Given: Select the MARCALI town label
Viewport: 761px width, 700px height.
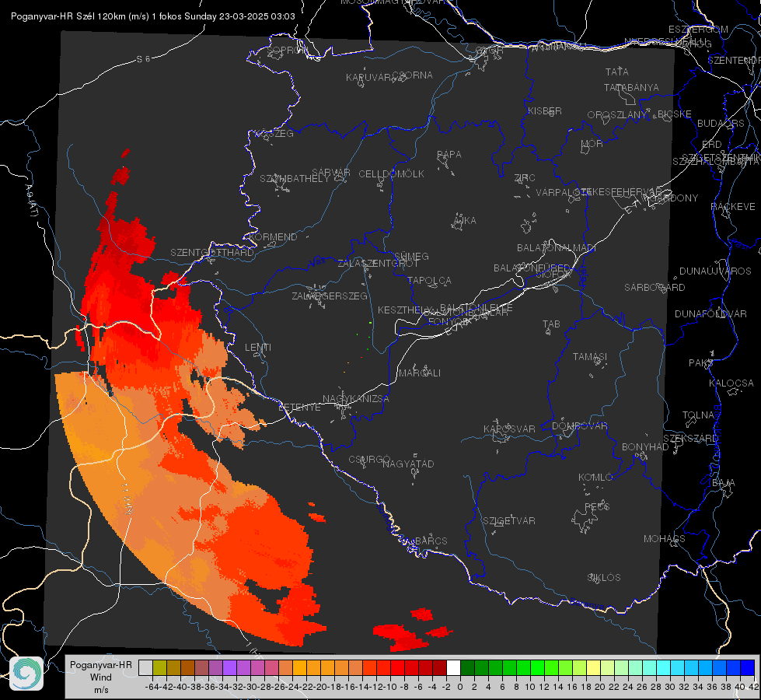Looking at the screenshot, I should pos(420,373).
